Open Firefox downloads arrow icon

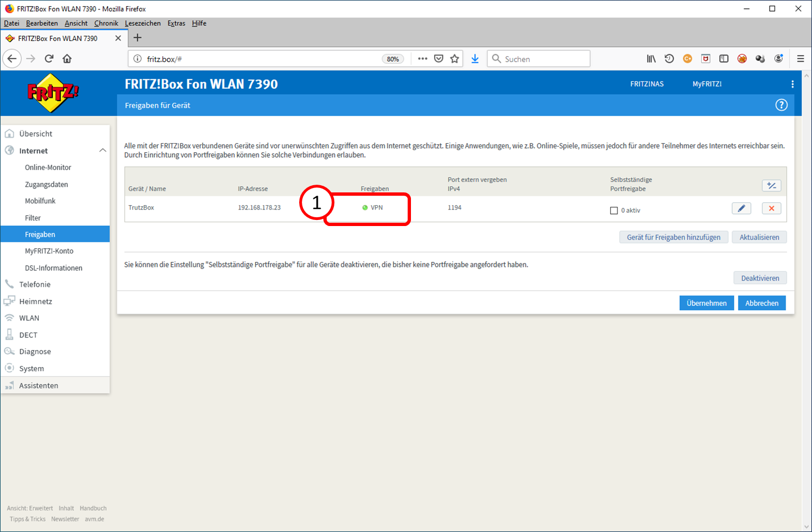click(475, 59)
